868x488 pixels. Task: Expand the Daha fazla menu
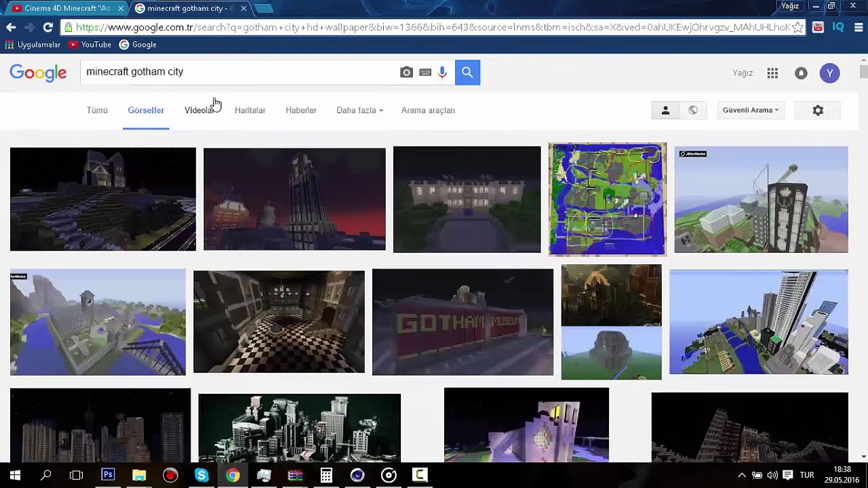[359, 110]
